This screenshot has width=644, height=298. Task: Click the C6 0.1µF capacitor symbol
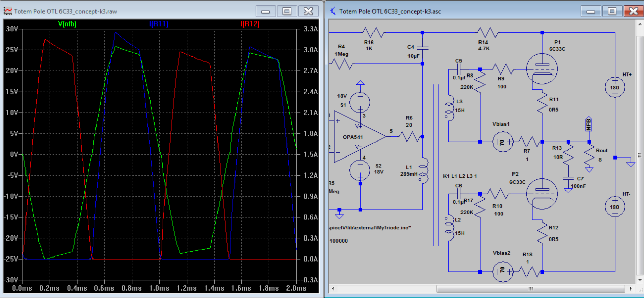coord(459,194)
